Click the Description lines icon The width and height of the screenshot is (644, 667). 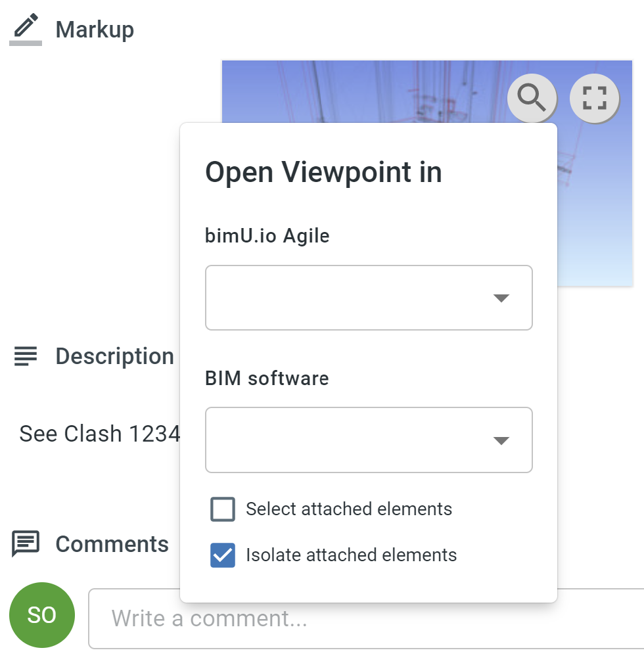click(26, 356)
